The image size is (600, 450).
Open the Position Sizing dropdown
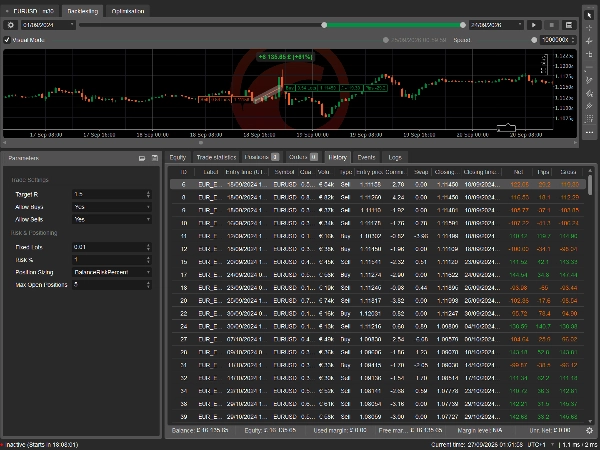[112, 272]
